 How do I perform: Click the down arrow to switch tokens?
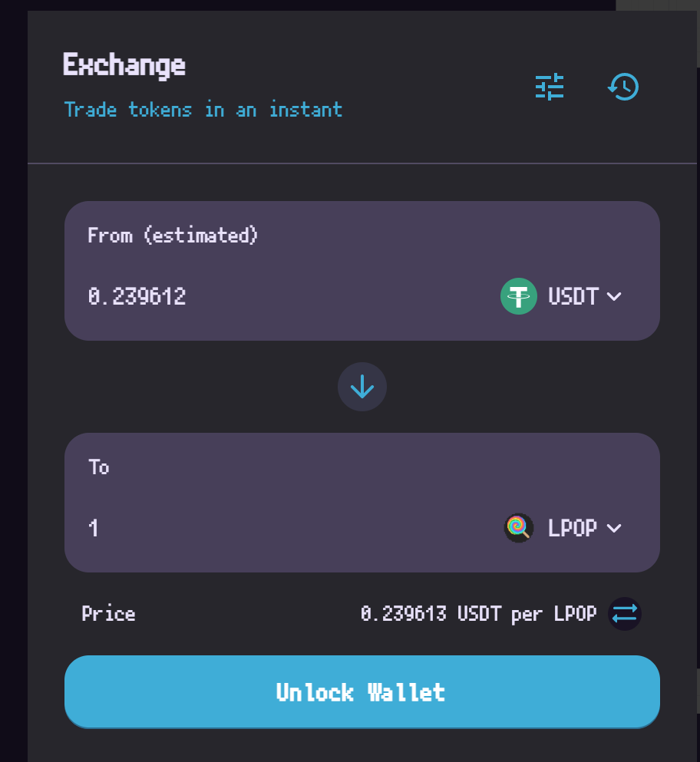(362, 387)
